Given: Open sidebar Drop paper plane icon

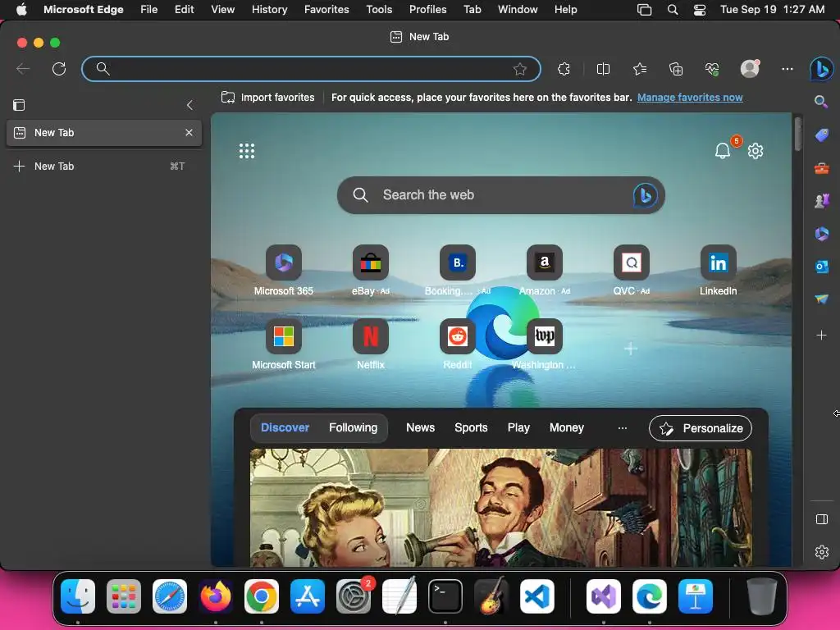Looking at the screenshot, I should (x=821, y=299).
